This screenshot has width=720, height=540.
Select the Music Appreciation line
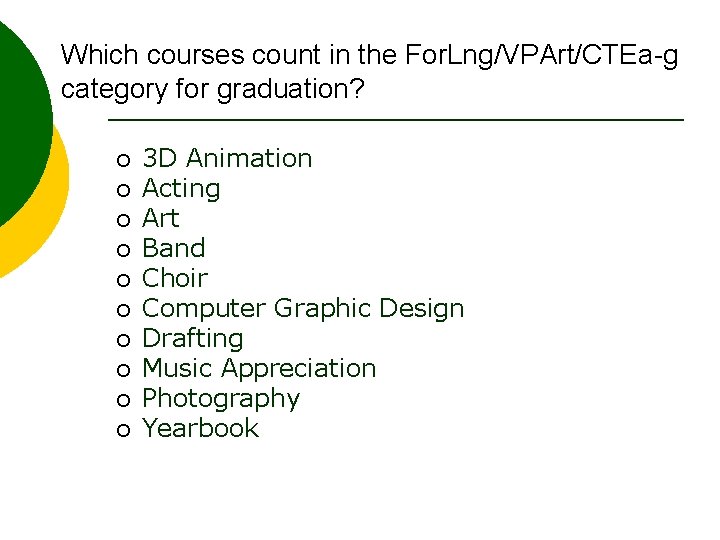pyautogui.click(x=259, y=368)
